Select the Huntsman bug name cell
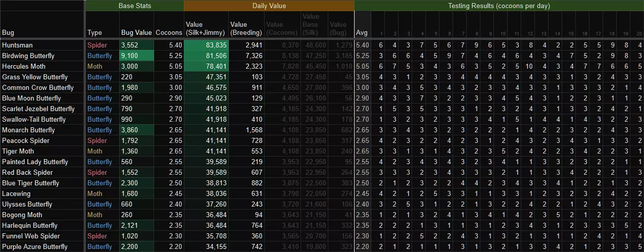Screen dimensions: 644x252 (17, 45)
